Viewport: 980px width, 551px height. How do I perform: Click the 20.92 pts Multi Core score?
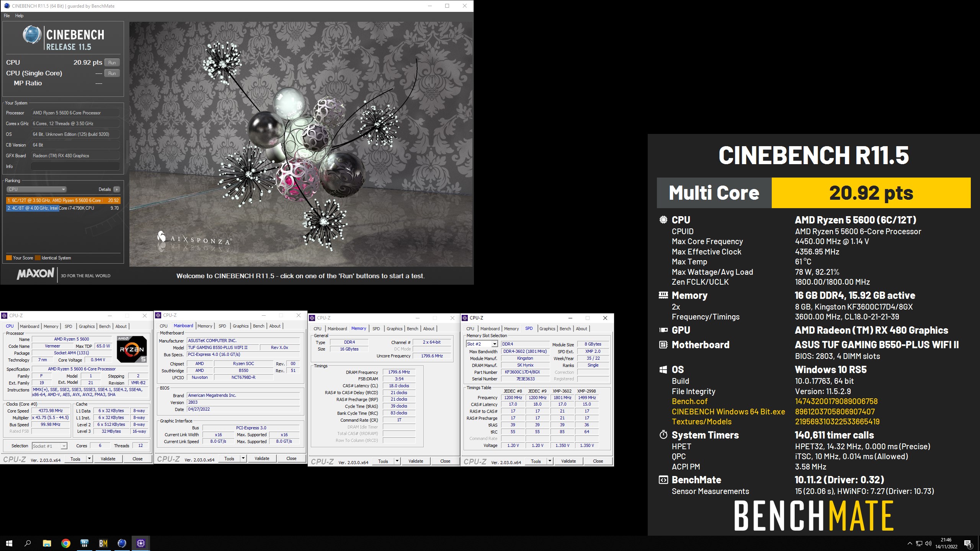(871, 193)
